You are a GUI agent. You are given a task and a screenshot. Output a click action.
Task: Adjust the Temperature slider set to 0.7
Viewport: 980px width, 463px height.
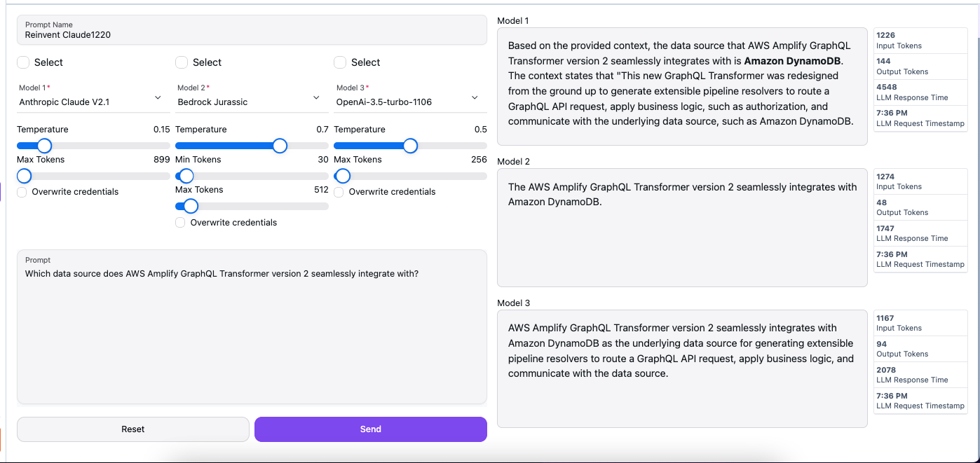[x=280, y=146]
